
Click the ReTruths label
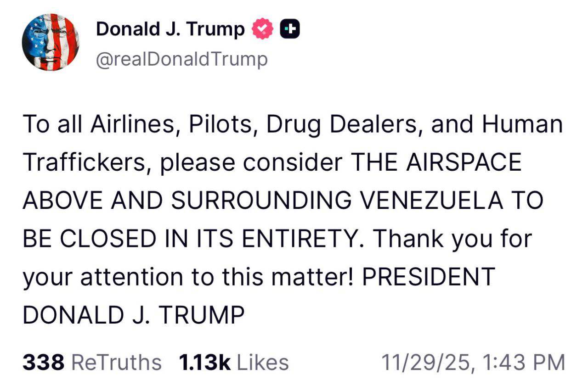(x=117, y=362)
